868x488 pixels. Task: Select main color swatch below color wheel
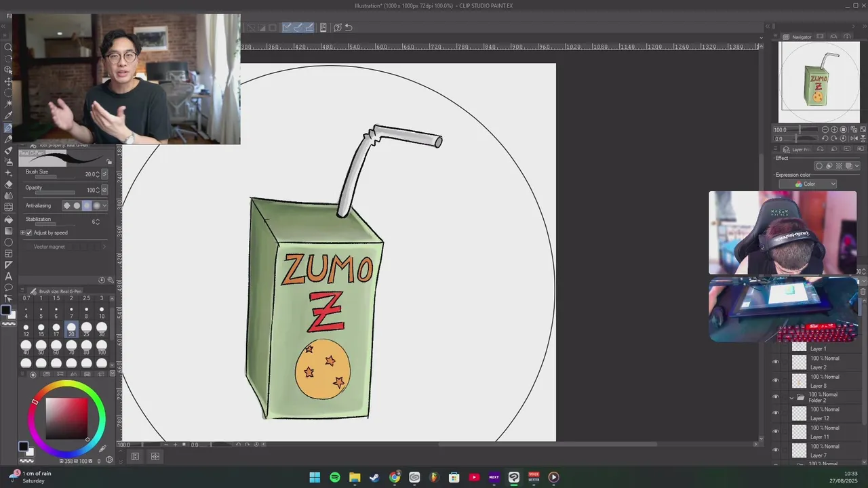coord(23,447)
